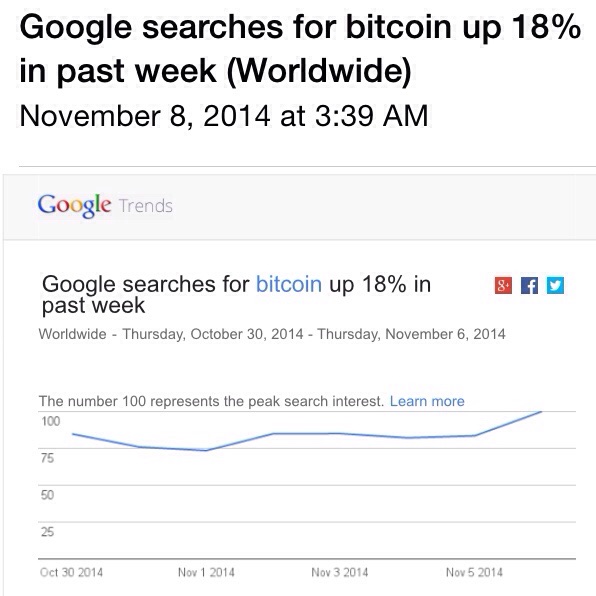Screen dimensions: 596x596
Task: Click the chart line's lowest dip near Nov 1
Action: [x=206, y=450]
